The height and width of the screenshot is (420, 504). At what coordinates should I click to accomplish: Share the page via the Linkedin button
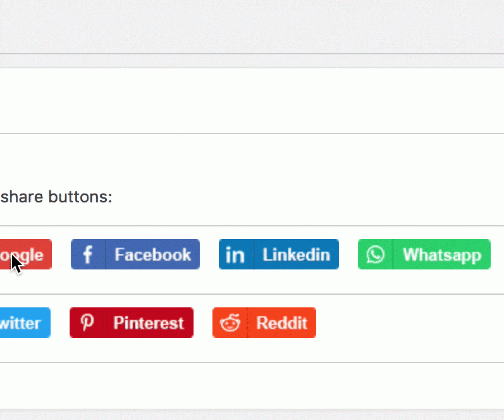tap(296, 254)
